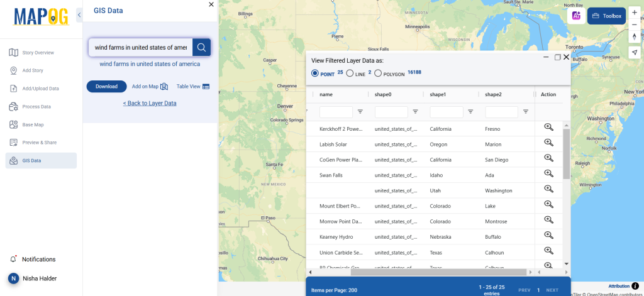Screen dimensions: 644x296
Task: Open the Toolbox button
Action: click(x=607, y=16)
